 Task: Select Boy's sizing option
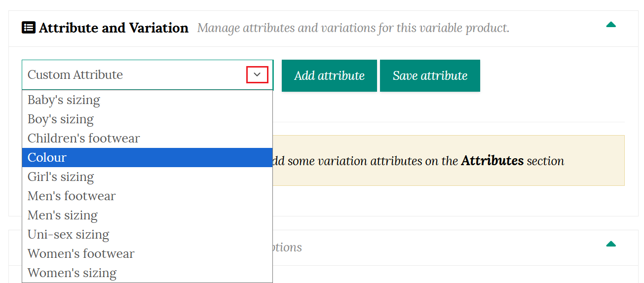click(x=147, y=119)
